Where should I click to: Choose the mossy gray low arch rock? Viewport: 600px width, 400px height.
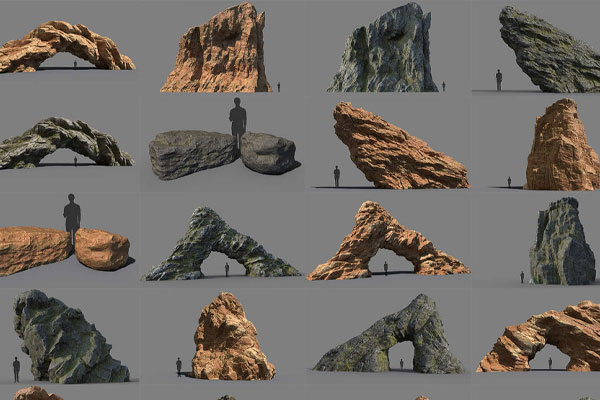pos(65,143)
